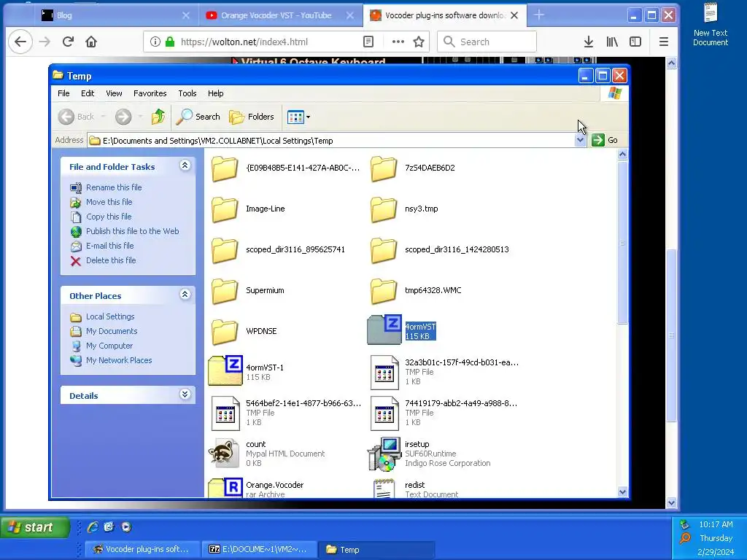
Task: Open New Text Document desktop icon
Action: 711,24
